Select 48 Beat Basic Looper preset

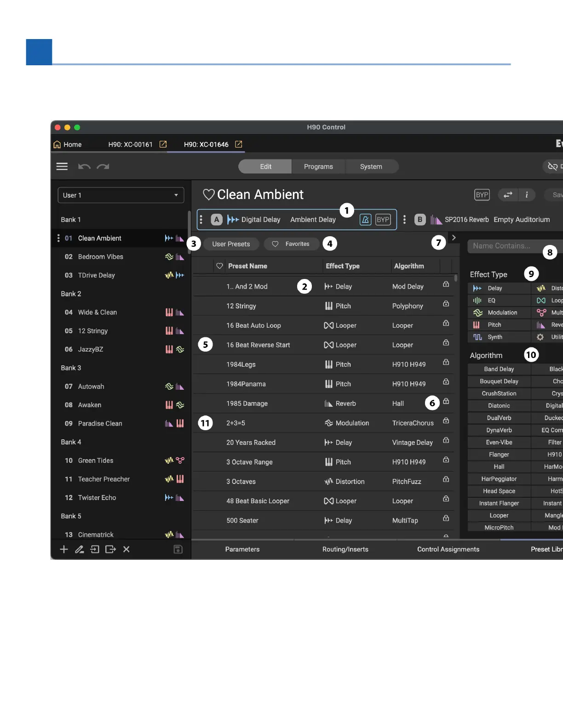tap(323, 501)
